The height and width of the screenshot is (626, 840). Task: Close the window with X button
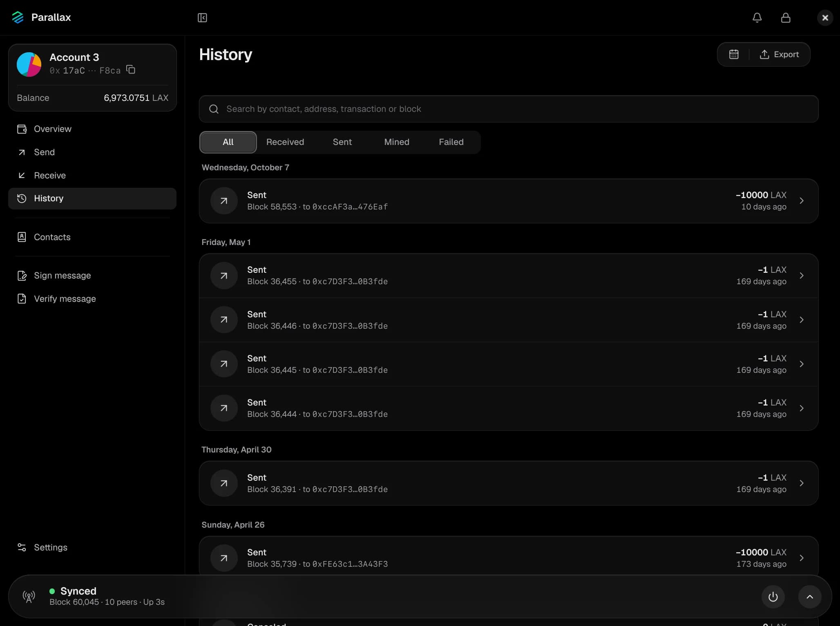click(x=825, y=18)
